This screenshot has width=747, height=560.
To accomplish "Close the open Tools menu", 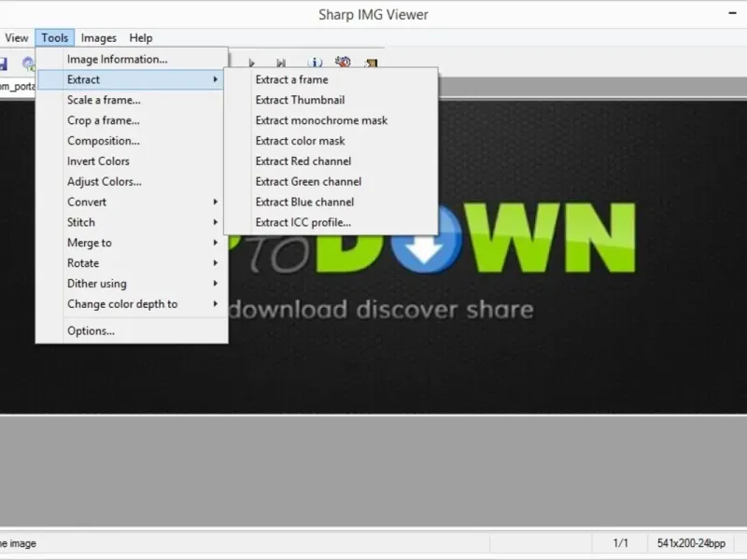I will 54,37.
